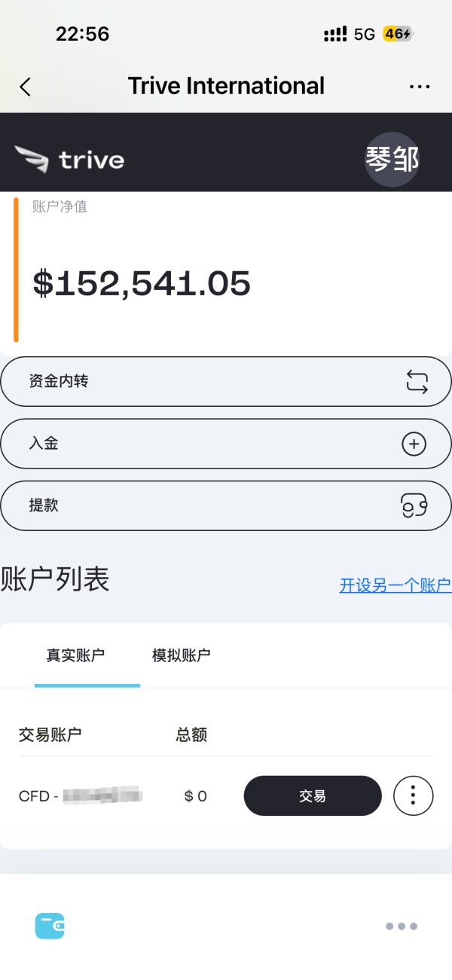This screenshot has height=980, width=452.
Task: Switch to the 模拟账户 tab
Action: coord(181,655)
